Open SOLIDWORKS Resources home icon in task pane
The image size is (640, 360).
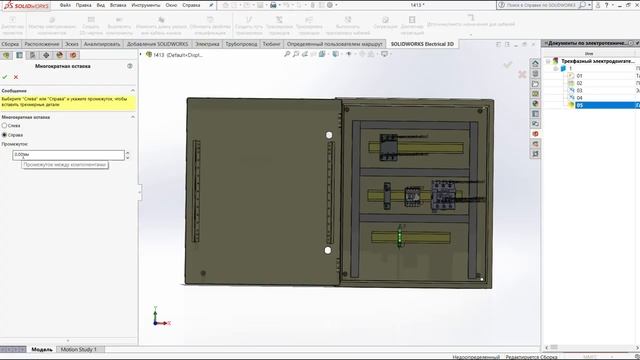point(535,63)
